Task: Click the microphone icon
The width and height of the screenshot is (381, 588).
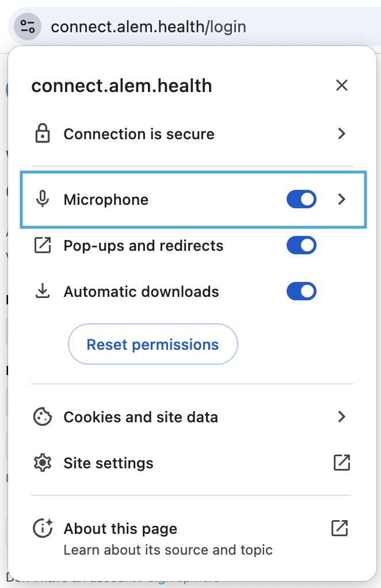Action: [43, 199]
